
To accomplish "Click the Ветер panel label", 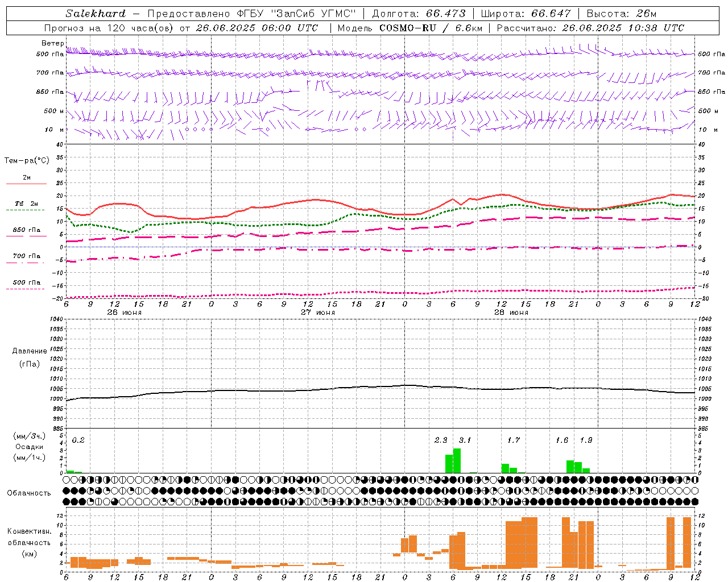I will tap(52, 43).
